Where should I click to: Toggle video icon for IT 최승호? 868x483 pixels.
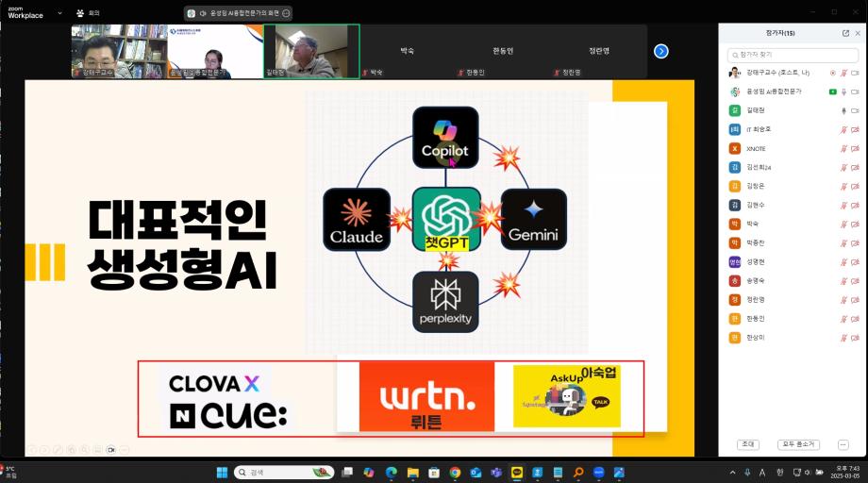855,130
